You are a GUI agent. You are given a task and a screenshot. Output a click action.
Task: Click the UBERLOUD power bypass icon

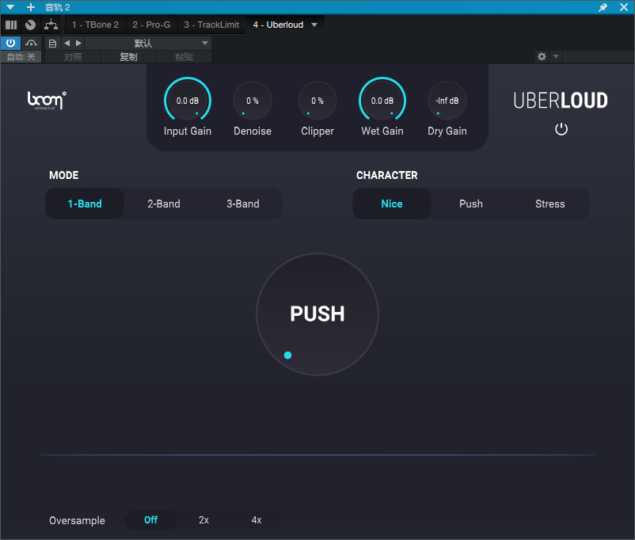[561, 129]
